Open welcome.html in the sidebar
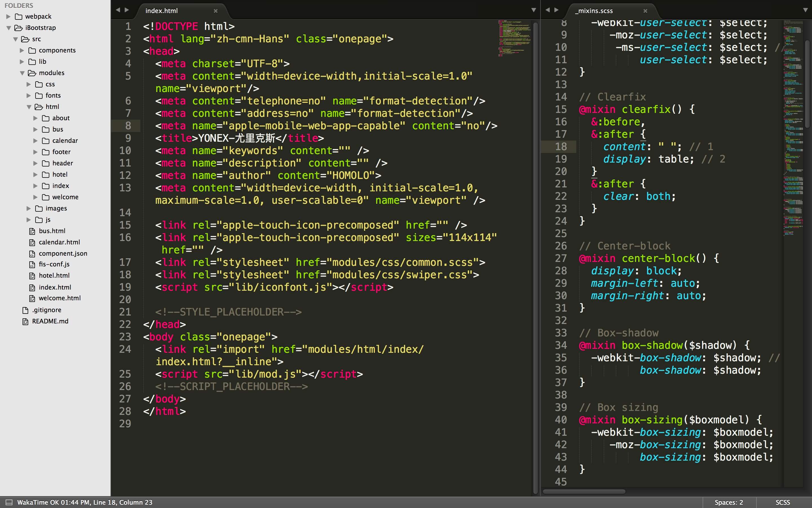Viewport: 812px width, 508px height. point(60,298)
